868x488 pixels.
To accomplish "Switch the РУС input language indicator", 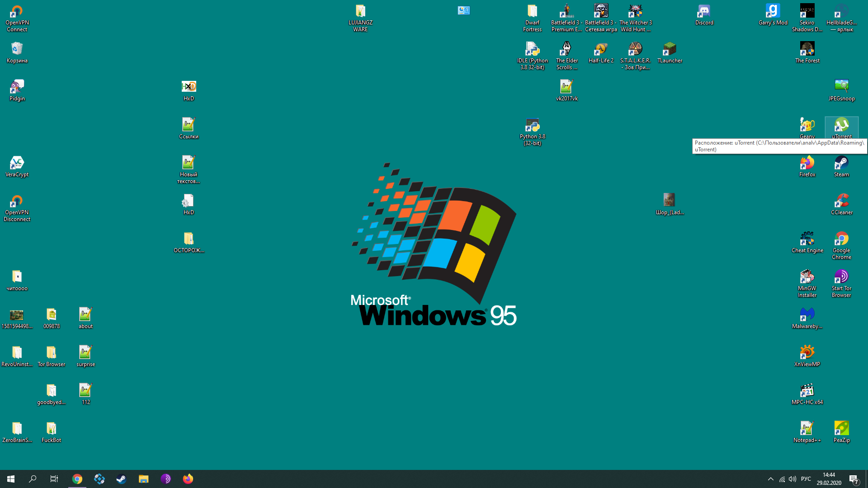I will point(806,479).
